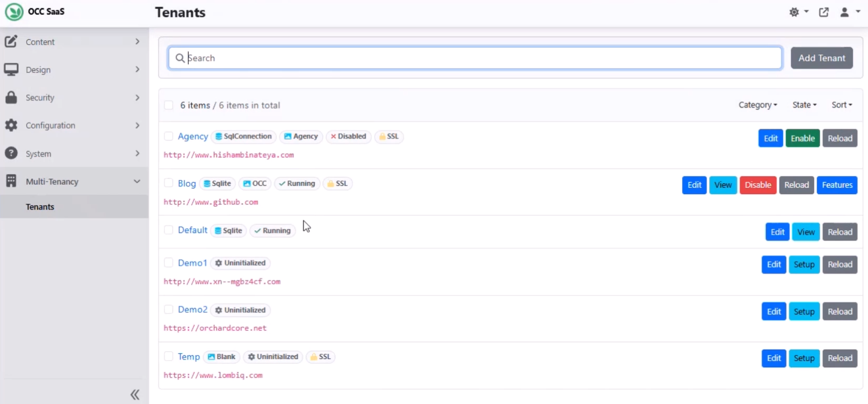Click the external-link visit site icon
The image size is (868, 404).
824,12
